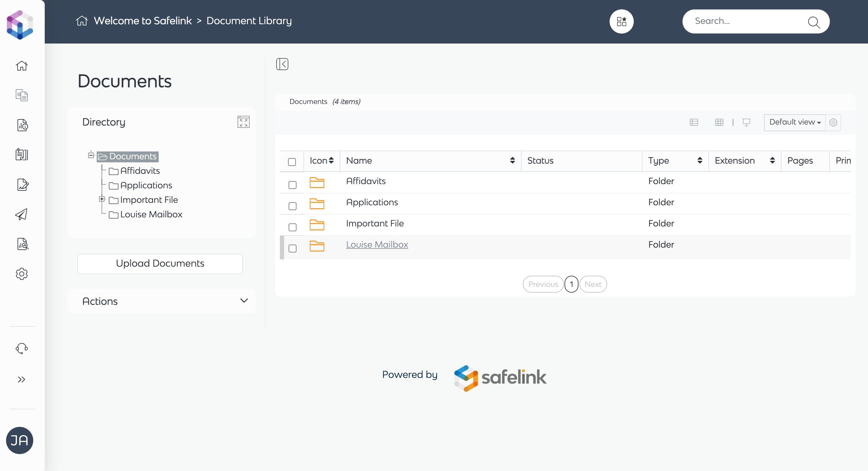Viewport: 868px width, 471px height.
Task: Click the apps favorites icon in header
Action: pyautogui.click(x=621, y=21)
